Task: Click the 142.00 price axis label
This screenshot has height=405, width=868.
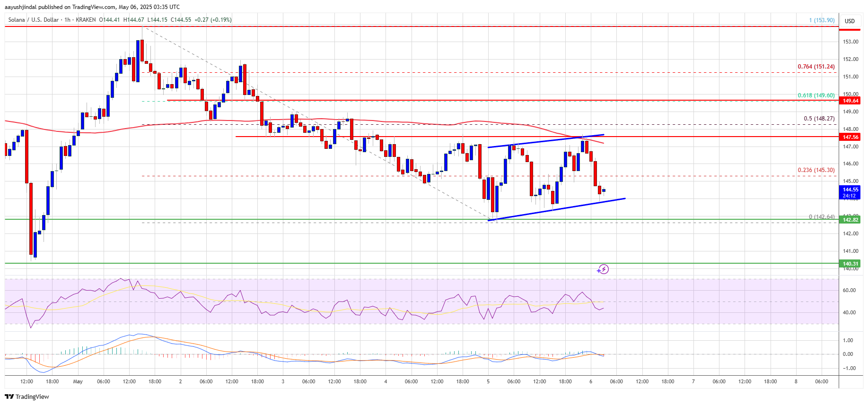Action: click(850, 233)
